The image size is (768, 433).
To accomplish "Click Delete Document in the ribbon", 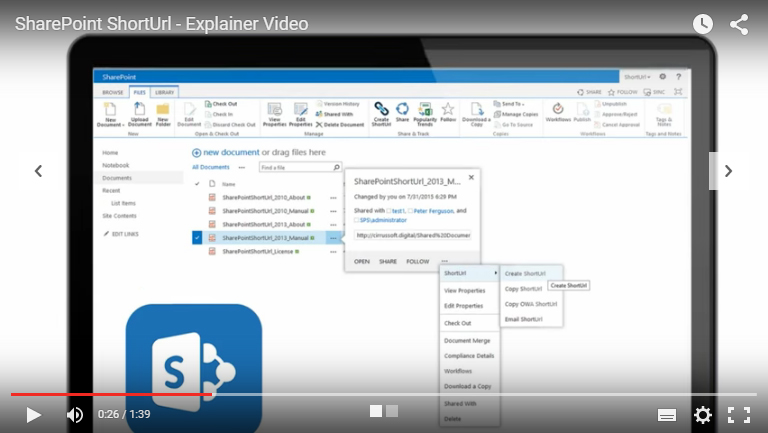I will (x=340, y=124).
